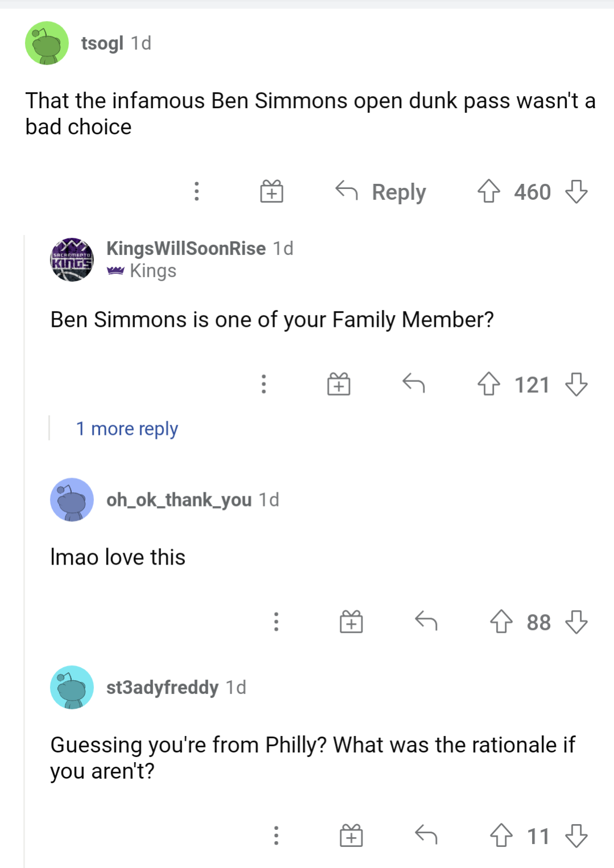Give an award to st3adyfreddy's comment
The height and width of the screenshot is (868, 614).
(x=352, y=835)
